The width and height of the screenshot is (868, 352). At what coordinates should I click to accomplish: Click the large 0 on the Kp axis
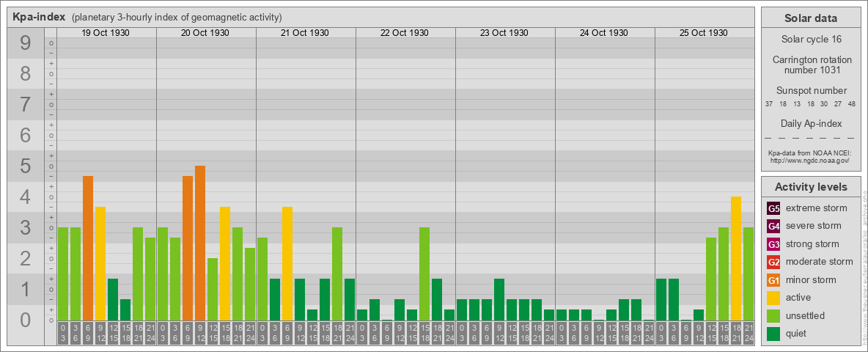pyautogui.click(x=26, y=320)
